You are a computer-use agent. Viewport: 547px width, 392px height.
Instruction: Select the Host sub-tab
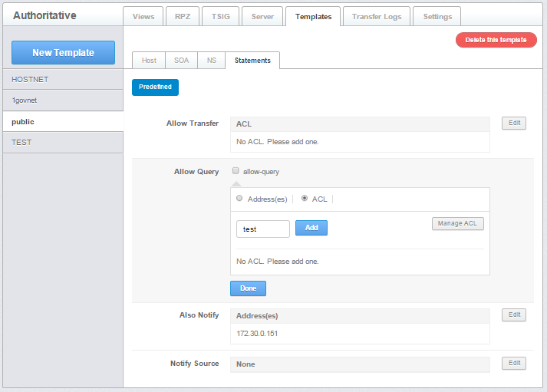pos(149,61)
